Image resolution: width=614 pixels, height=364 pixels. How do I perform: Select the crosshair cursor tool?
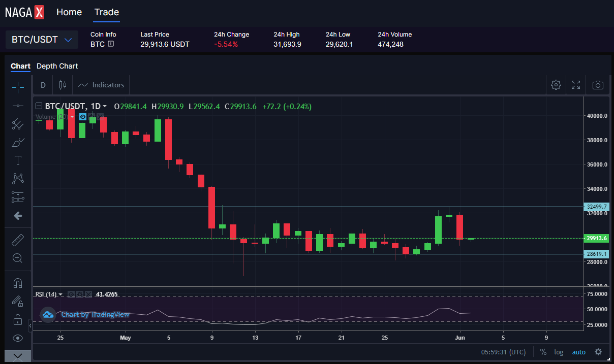[x=18, y=87]
